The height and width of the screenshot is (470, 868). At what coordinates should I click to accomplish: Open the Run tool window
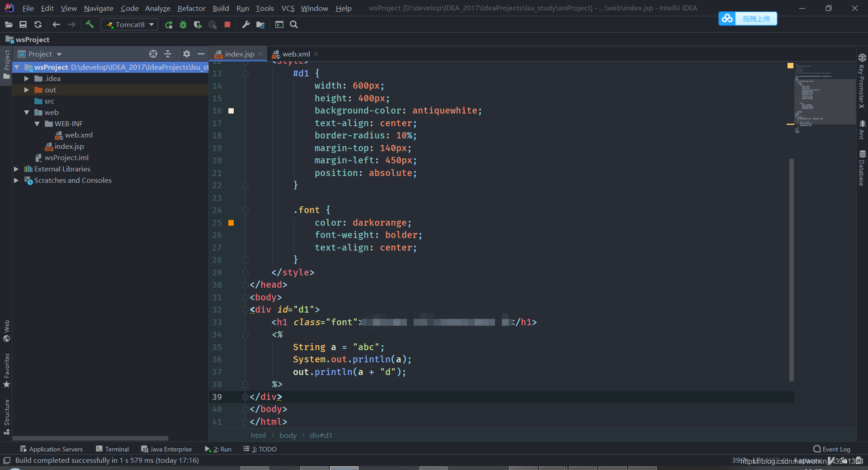(x=218, y=449)
